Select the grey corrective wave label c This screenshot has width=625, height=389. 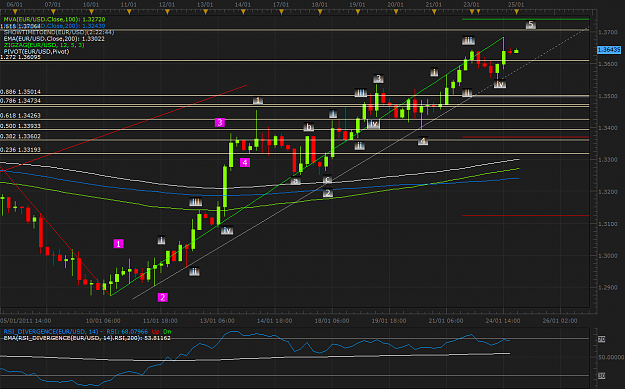pos(327,180)
